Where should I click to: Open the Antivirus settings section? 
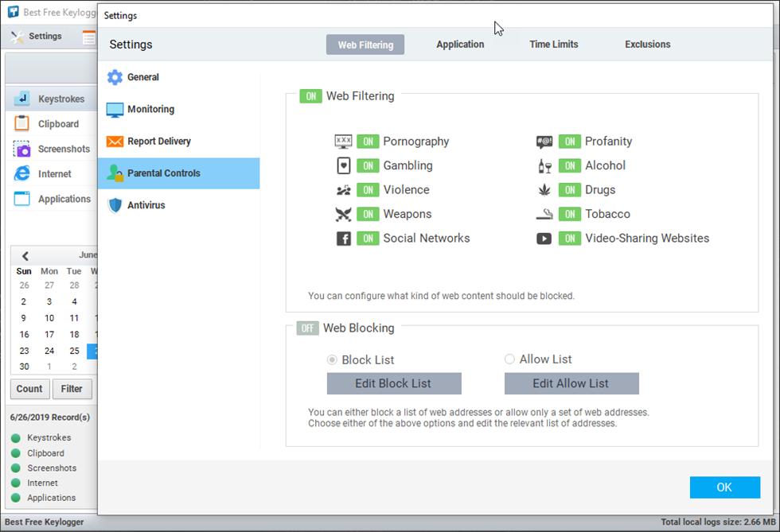(x=178, y=205)
